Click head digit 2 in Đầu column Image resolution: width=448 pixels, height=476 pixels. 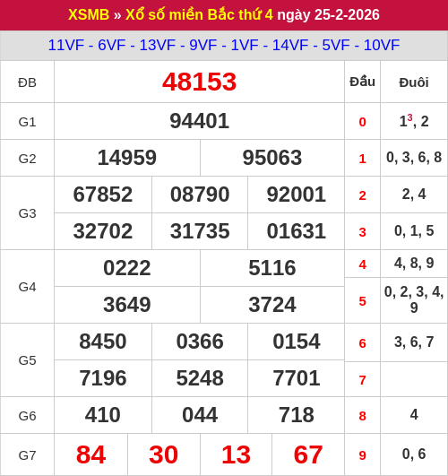click(362, 195)
